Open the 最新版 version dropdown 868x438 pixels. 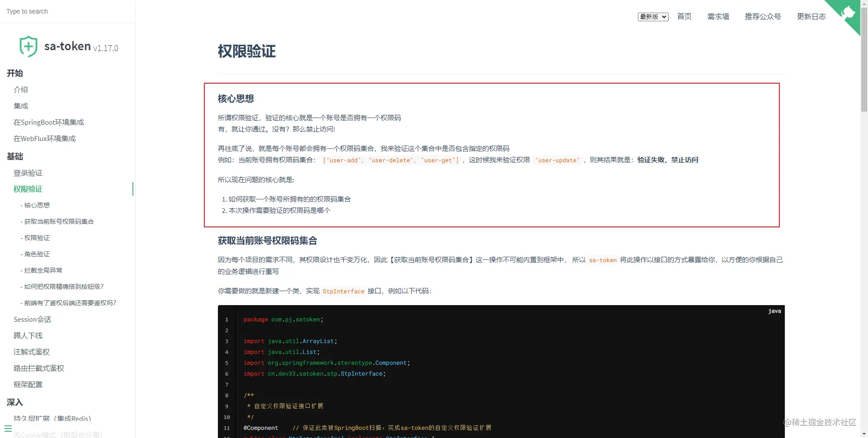tap(653, 17)
